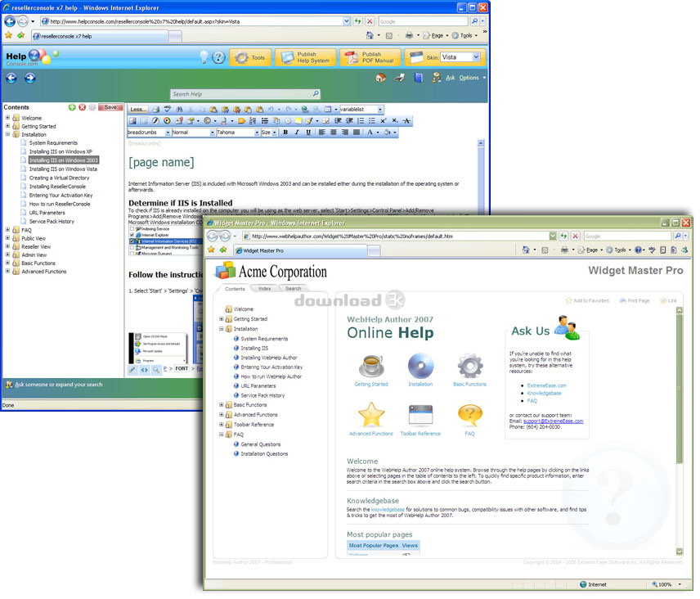Viewport: 700px width, 599px height.
Task: Expand the Reseller View tree node
Action: pos(8,246)
